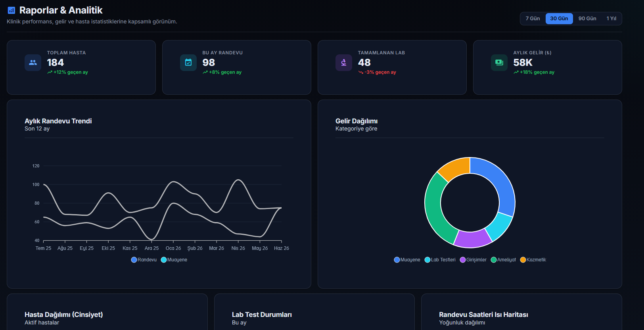Screen dimensions: 644x330
Task: Click the Aylık Gelir money icon
Action: tap(499, 63)
